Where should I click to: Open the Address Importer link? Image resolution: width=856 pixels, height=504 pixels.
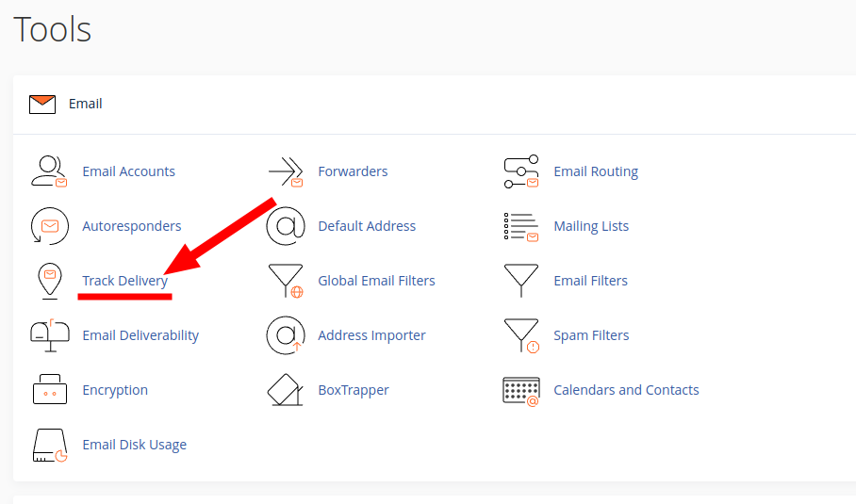(371, 335)
